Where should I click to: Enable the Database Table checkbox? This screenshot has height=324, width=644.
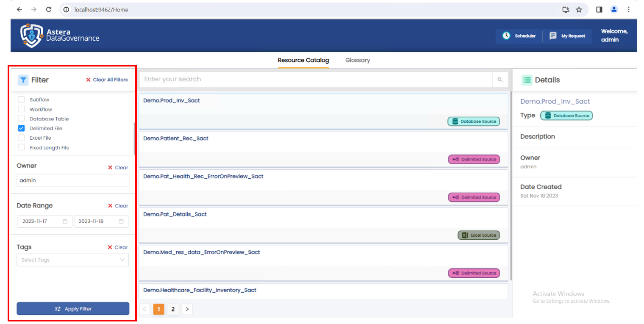click(x=22, y=119)
